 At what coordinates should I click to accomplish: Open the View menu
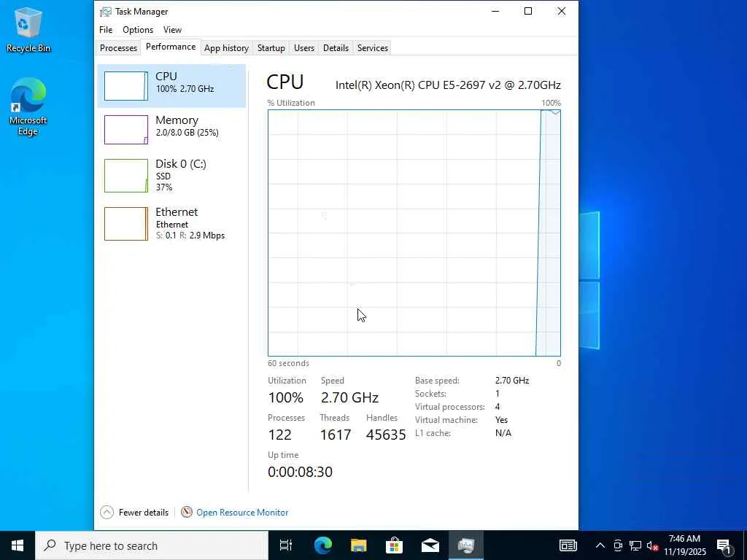[x=172, y=29]
